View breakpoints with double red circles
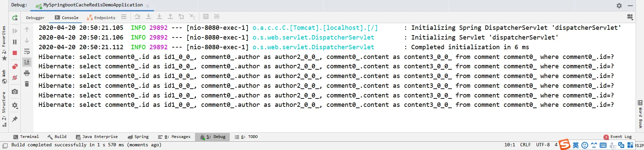The image size is (644, 150). [15, 66]
